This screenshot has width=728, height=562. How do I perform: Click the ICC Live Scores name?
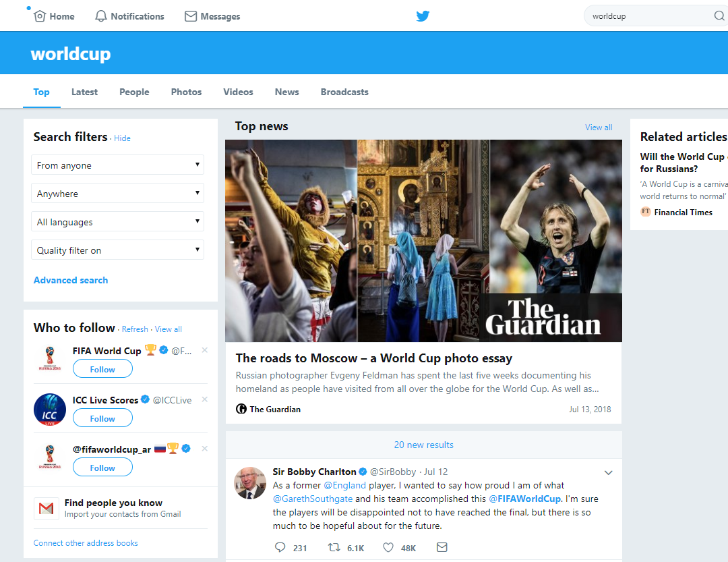[105, 400]
